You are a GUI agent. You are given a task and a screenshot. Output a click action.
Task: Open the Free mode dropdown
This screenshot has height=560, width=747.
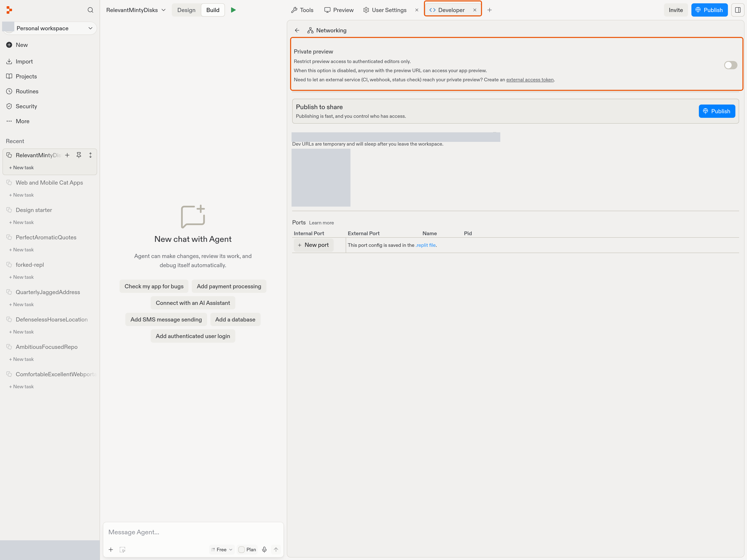pos(222,550)
